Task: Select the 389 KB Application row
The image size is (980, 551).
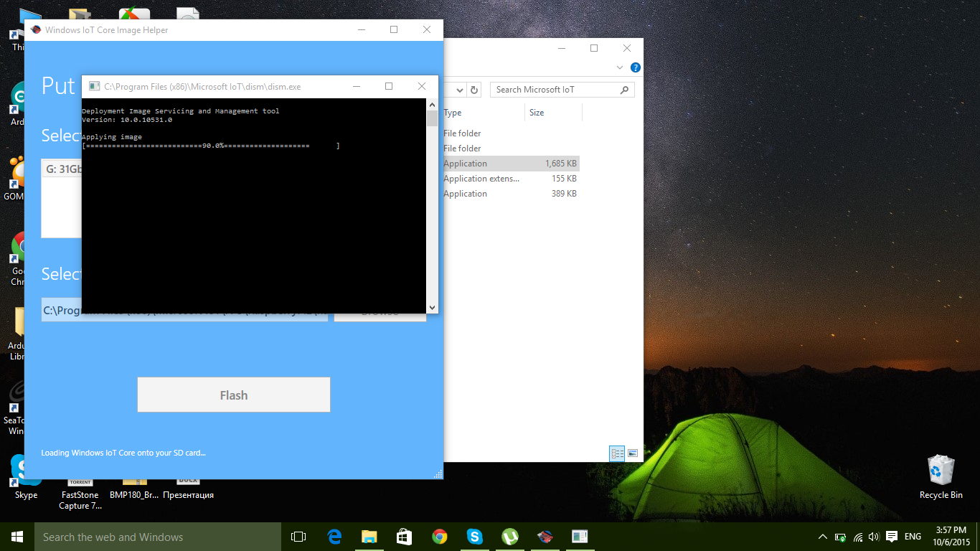Action: pos(511,194)
